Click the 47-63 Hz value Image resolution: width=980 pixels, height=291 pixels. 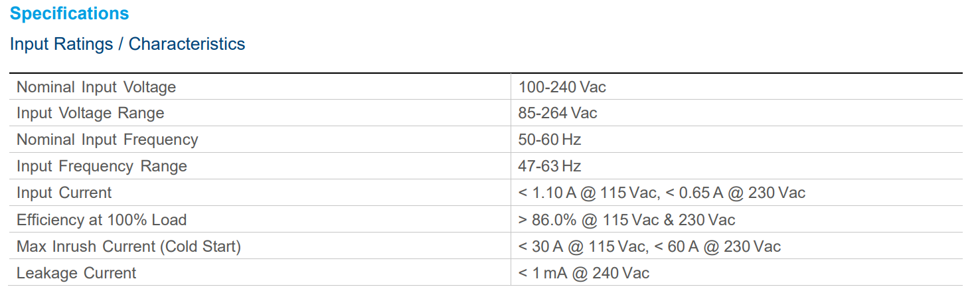coord(549,166)
